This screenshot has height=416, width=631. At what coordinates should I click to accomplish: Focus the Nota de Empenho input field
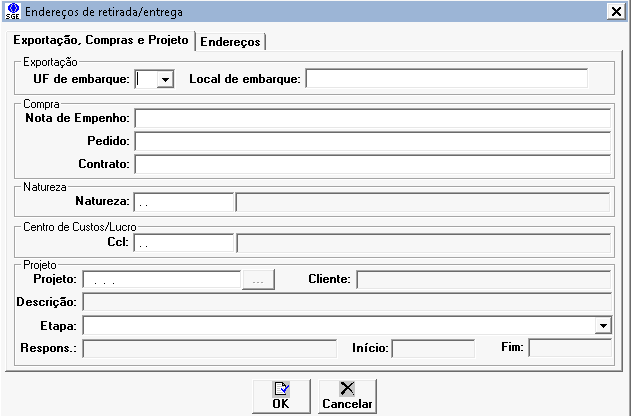point(372,119)
